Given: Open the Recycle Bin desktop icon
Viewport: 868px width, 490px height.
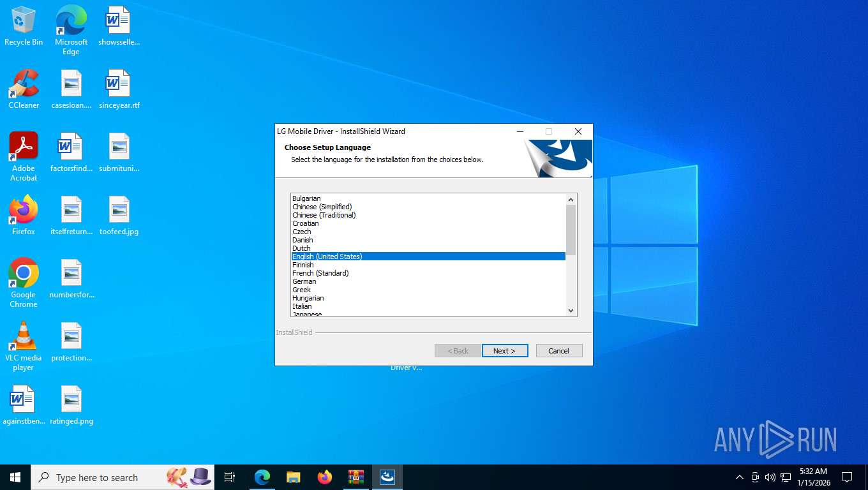Looking at the screenshot, I should click(24, 26).
